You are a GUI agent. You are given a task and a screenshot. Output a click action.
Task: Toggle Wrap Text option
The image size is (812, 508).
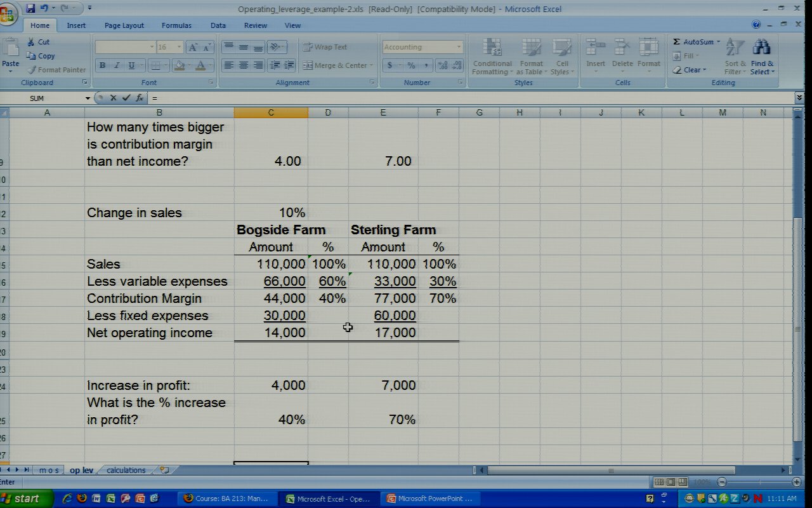coord(324,47)
